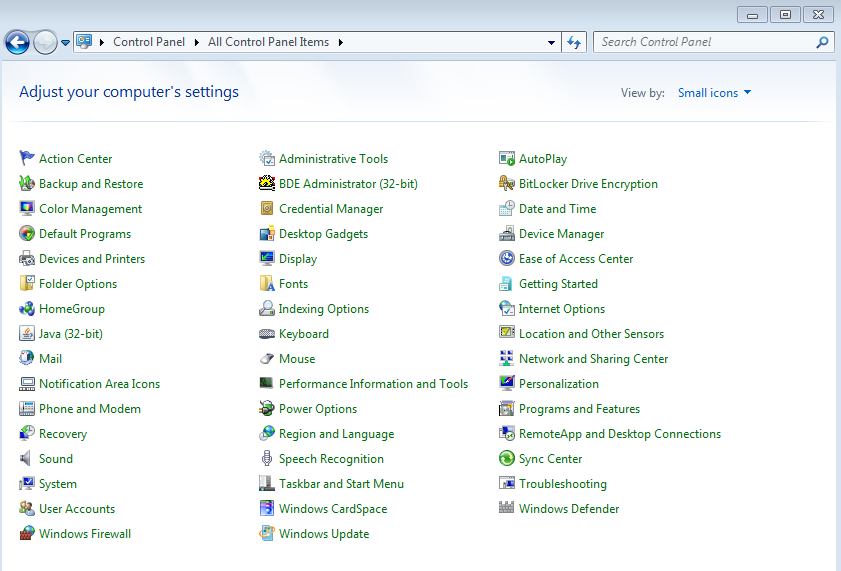Open the Mail icon
The width and height of the screenshot is (841, 571).
tap(26, 358)
